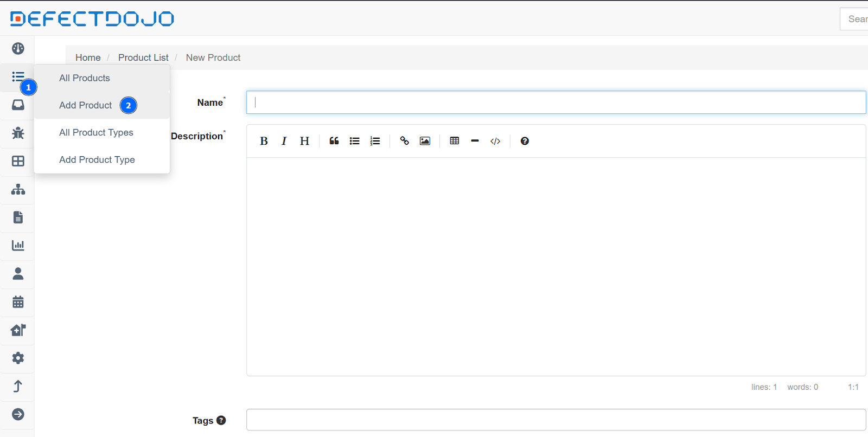Insert a table in the description
The image size is (868, 437).
pyautogui.click(x=455, y=141)
